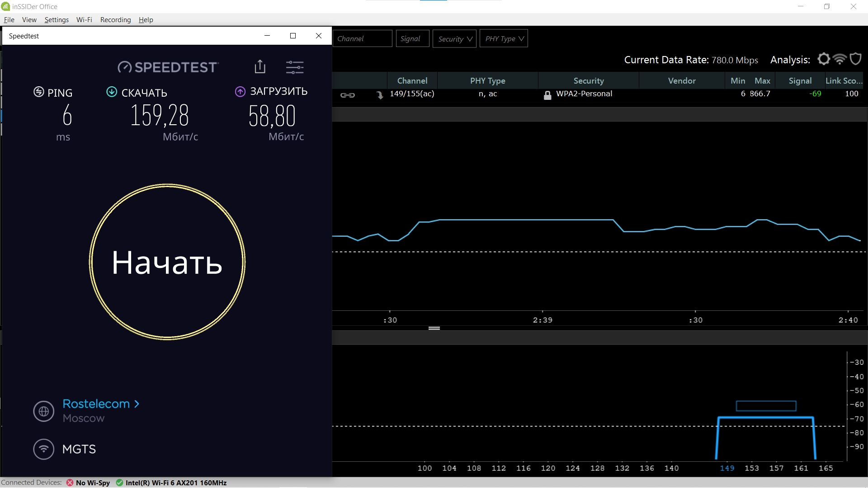Expand the PHY Type filter dropdown
This screenshot has width=868, height=488.
tap(504, 38)
